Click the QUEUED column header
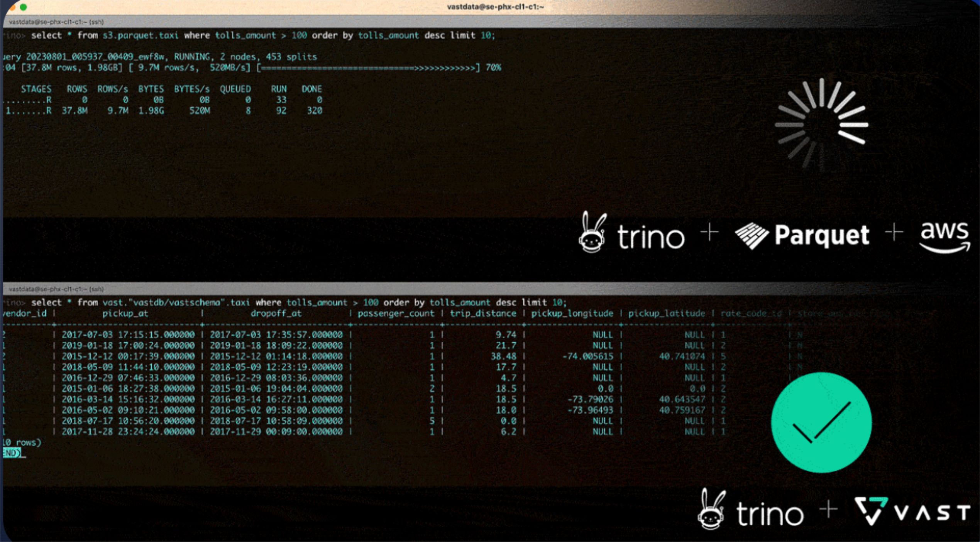Image resolution: width=980 pixels, height=542 pixels. coord(235,89)
